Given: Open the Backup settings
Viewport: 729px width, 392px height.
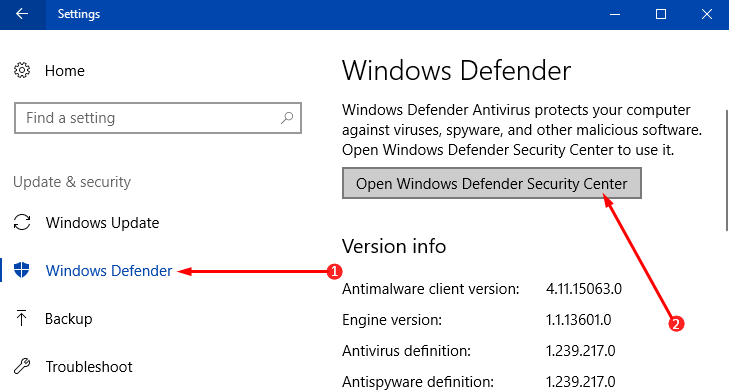Looking at the screenshot, I should [x=68, y=319].
